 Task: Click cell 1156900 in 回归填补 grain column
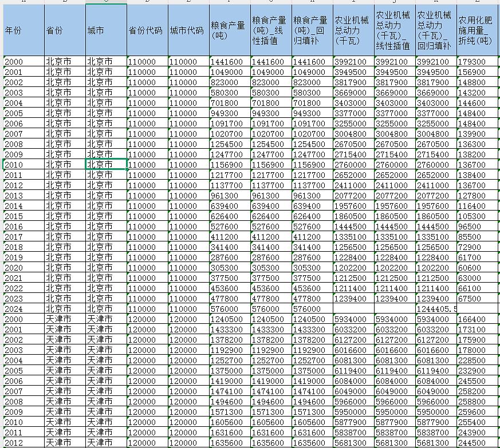point(313,164)
